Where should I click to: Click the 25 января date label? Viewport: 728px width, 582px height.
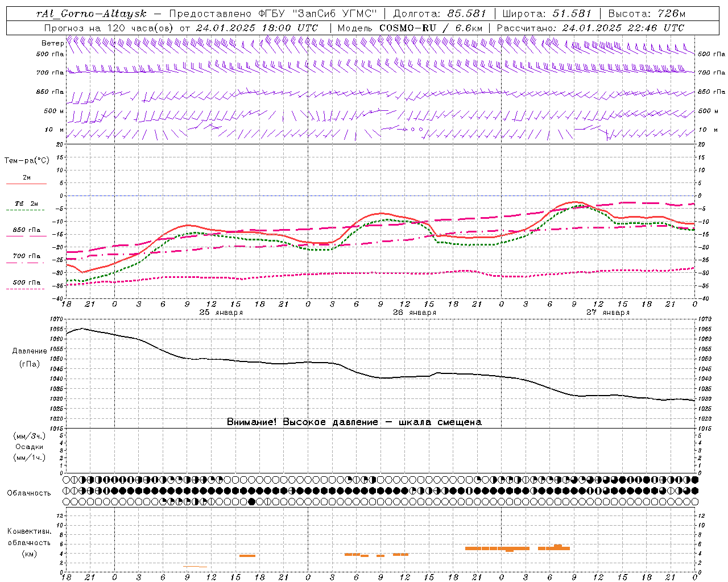pos(221,312)
